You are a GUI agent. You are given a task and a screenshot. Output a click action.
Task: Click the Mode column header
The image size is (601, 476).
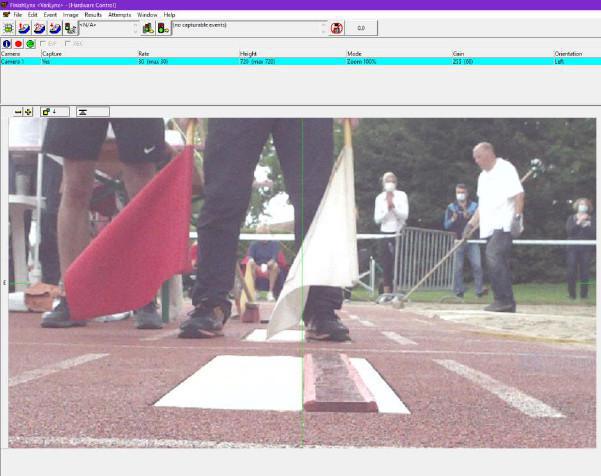[399, 54]
